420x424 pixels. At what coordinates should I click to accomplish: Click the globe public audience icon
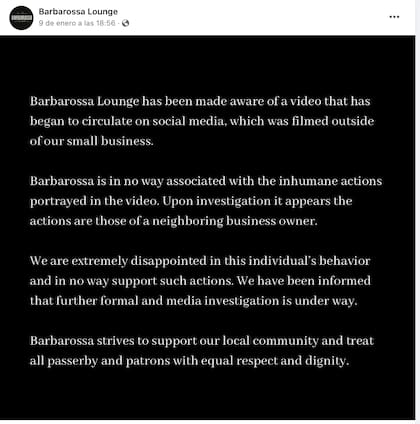coord(125,23)
